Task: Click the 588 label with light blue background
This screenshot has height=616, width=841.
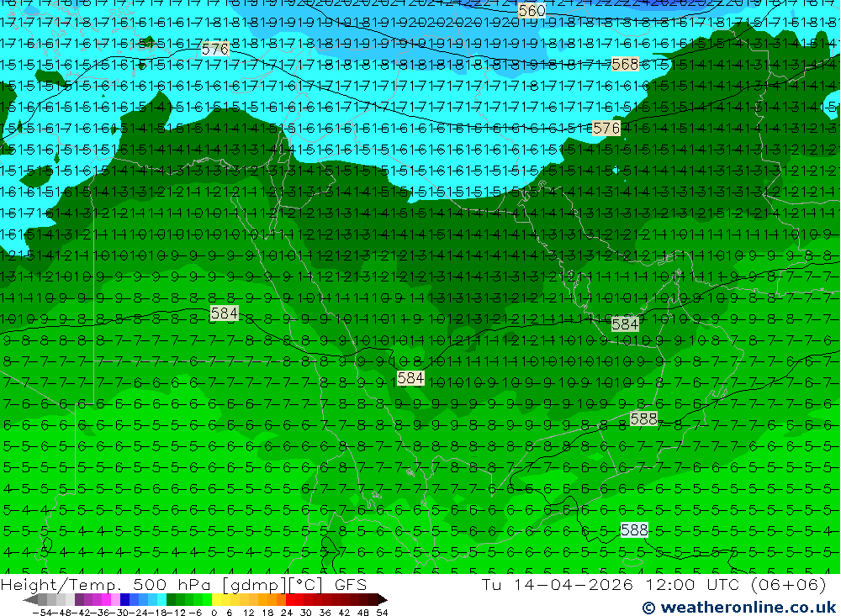Action: (634, 530)
